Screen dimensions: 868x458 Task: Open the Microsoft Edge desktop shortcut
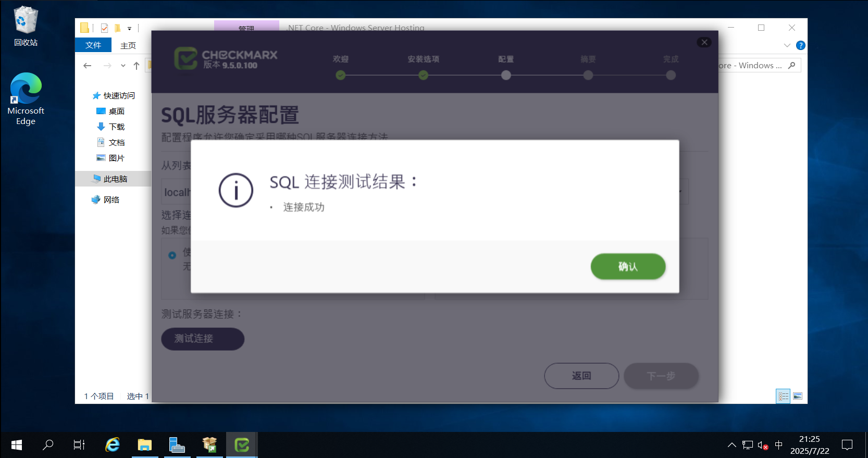click(26, 98)
